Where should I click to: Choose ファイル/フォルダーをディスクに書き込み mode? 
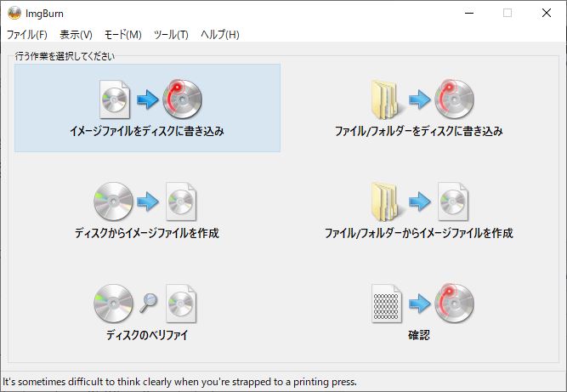(x=419, y=108)
